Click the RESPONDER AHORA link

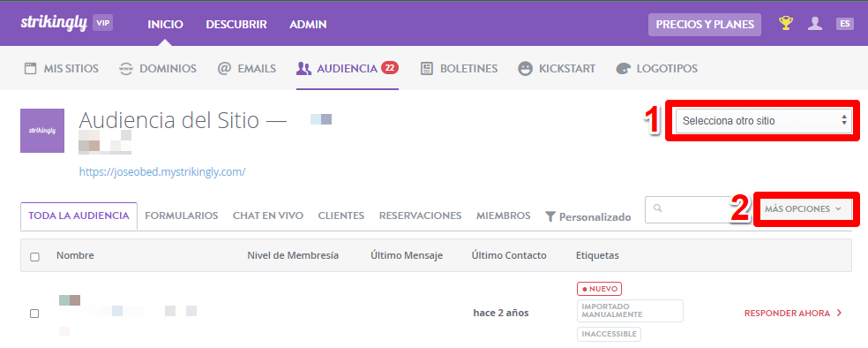pyautogui.click(x=793, y=313)
